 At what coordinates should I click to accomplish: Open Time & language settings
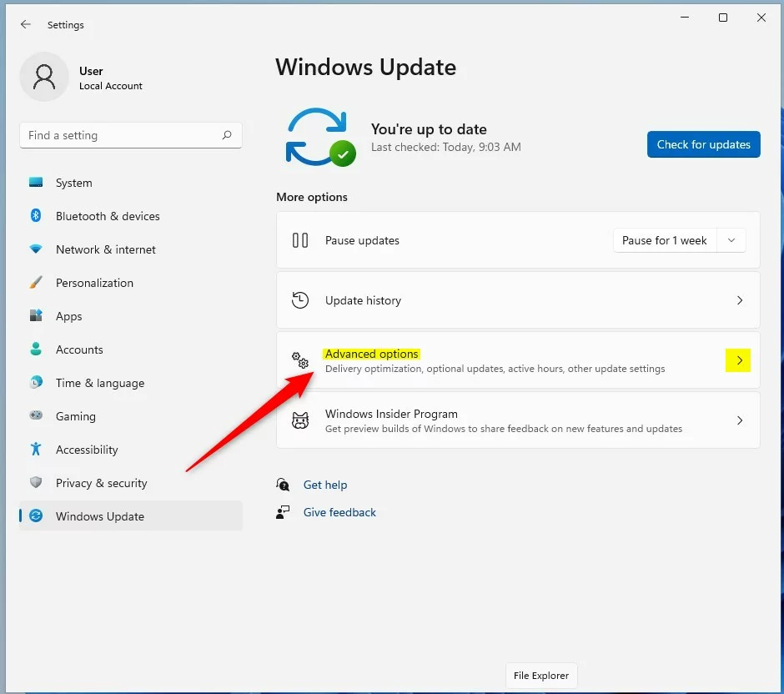pyautogui.click(x=131, y=383)
